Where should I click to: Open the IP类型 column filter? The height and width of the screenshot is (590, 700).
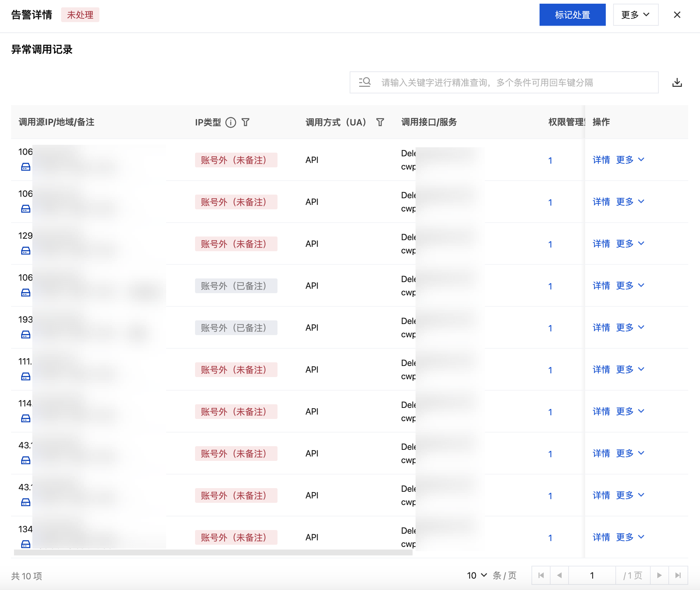click(245, 122)
